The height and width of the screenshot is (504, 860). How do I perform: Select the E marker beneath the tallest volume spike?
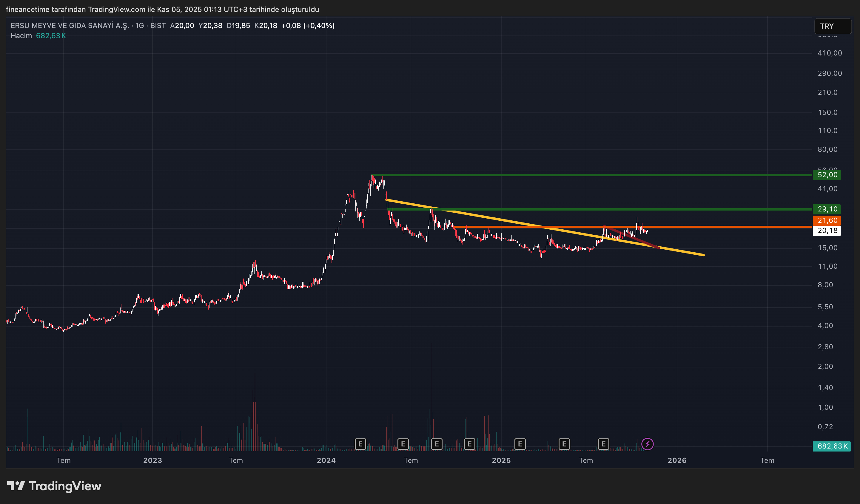tap(437, 444)
